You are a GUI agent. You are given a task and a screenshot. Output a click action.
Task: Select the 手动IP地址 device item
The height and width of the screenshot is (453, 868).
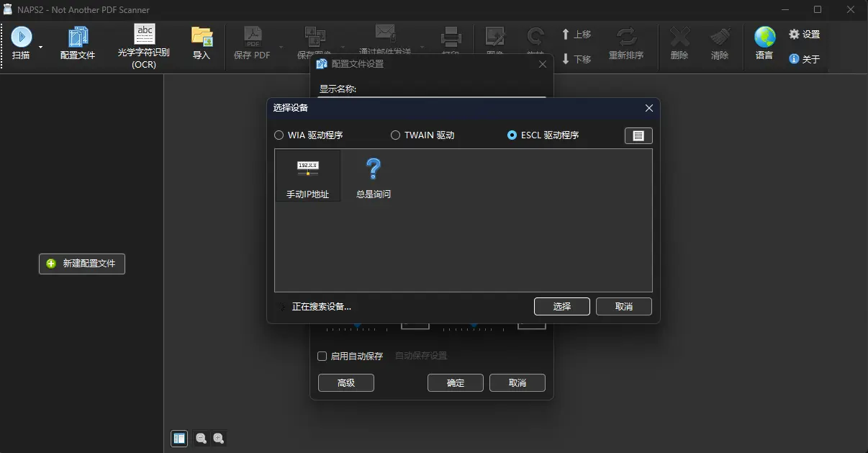click(308, 176)
